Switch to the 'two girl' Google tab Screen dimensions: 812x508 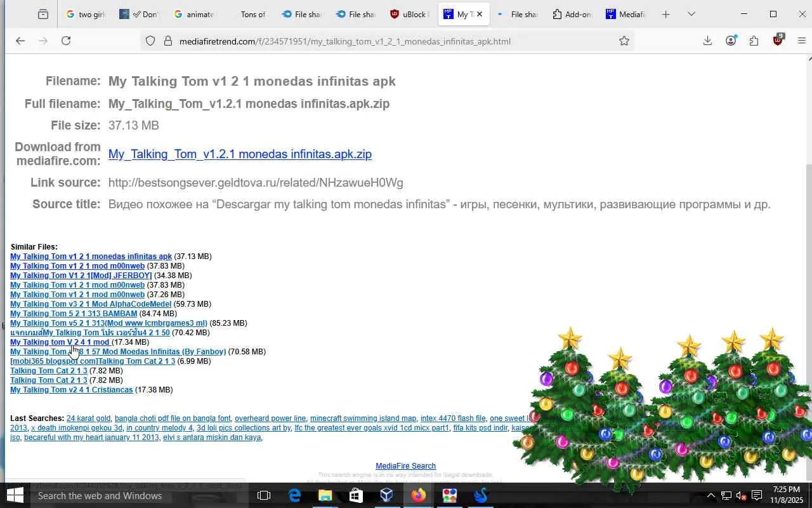86,14
